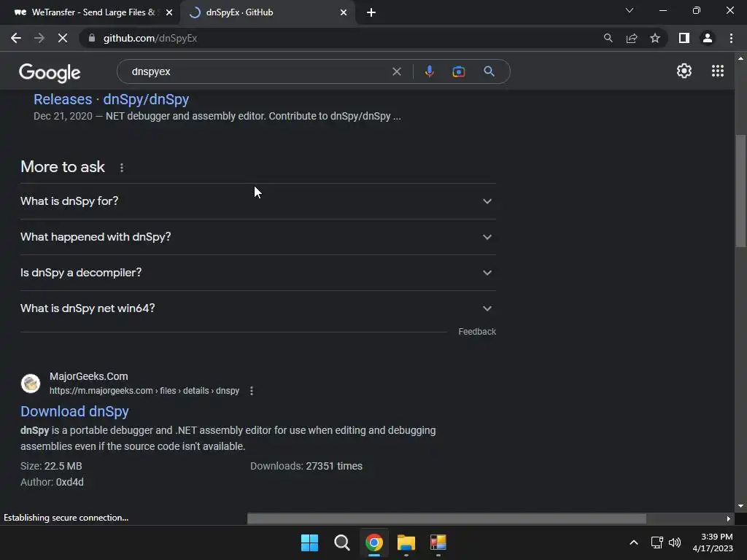Click the Google logo

pos(50,72)
